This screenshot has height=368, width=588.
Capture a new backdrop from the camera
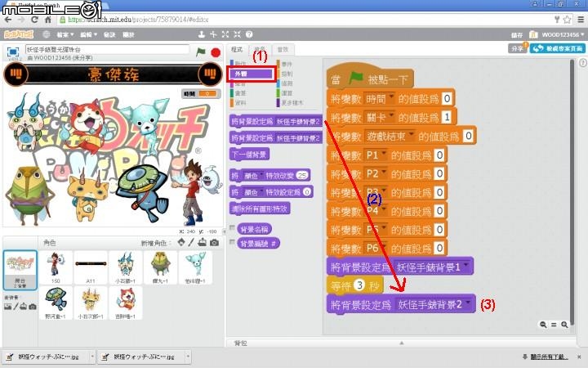33,307
